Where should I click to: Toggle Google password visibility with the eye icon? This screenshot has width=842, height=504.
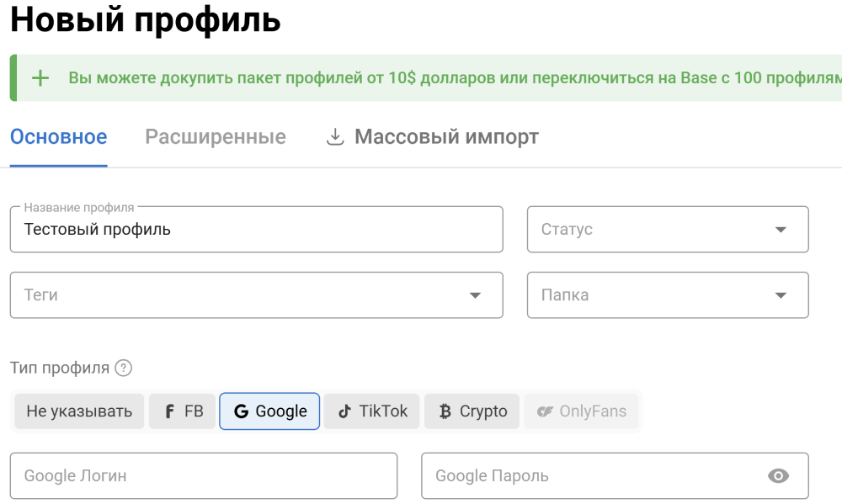779,475
